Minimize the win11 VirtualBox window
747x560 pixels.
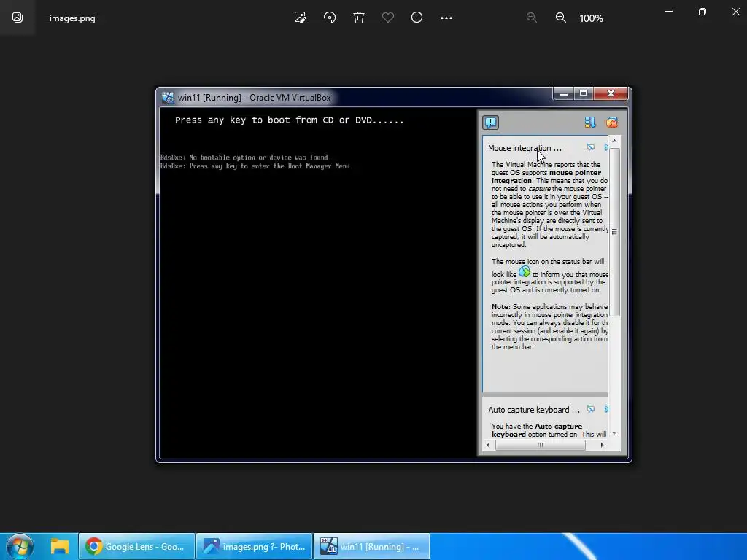[564, 94]
